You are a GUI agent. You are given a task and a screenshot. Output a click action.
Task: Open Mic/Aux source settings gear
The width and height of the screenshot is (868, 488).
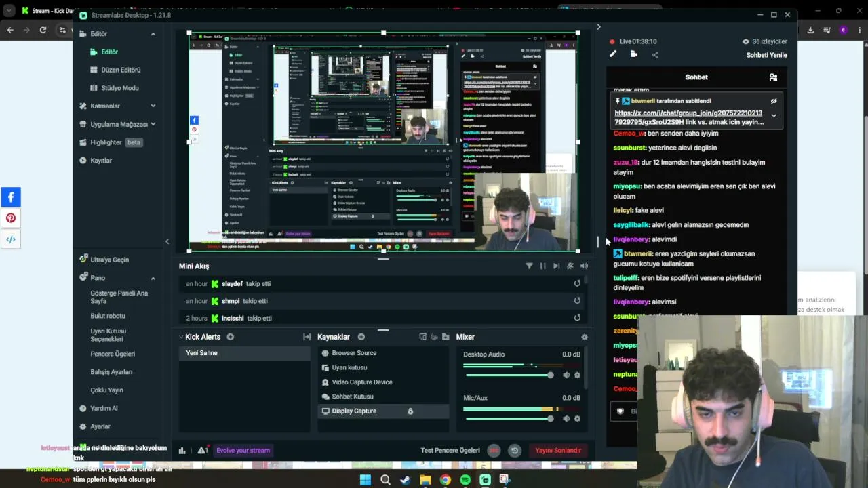[x=577, y=419]
